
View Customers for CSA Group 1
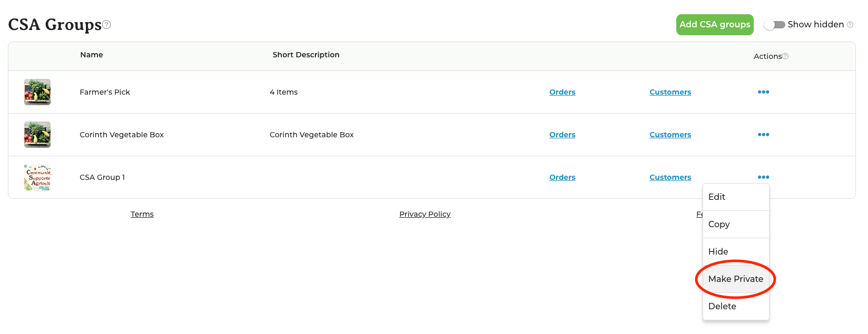pyautogui.click(x=670, y=177)
